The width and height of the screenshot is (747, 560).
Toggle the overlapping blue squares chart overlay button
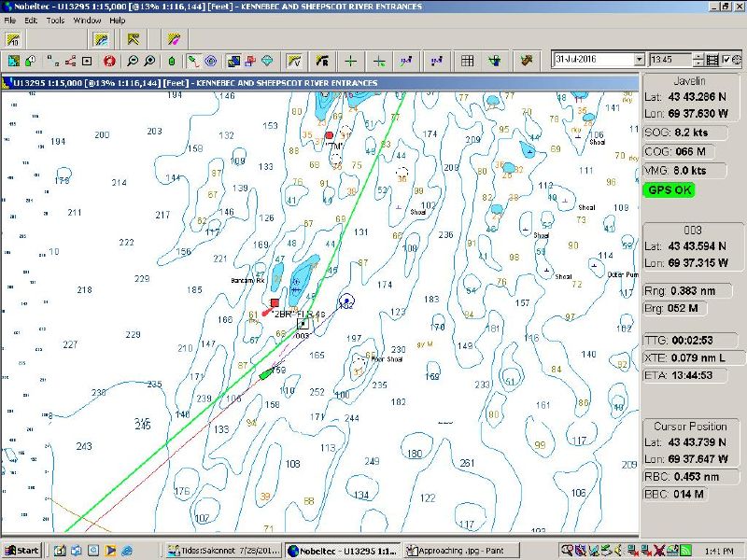pyautogui.click(x=233, y=62)
